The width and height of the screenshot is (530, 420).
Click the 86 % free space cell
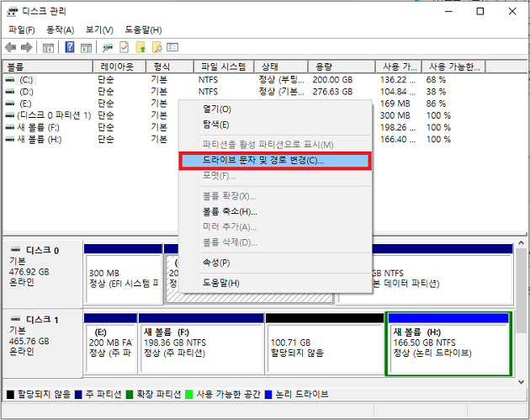coord(436,104)
